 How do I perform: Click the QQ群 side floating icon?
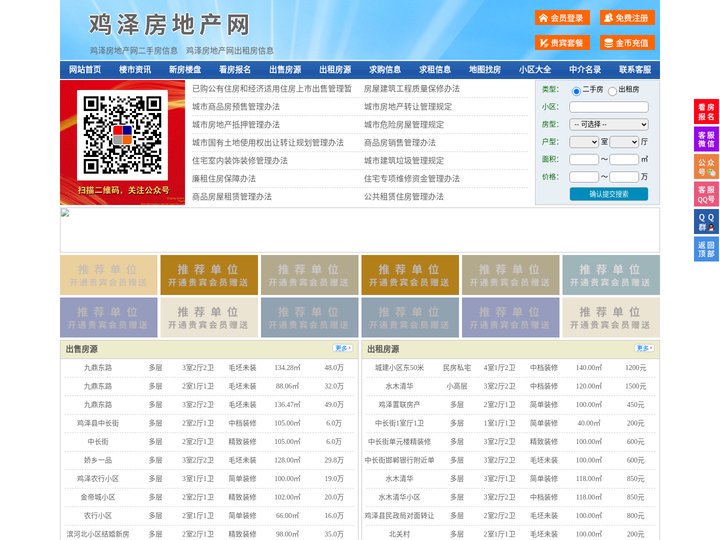(706, 222)
